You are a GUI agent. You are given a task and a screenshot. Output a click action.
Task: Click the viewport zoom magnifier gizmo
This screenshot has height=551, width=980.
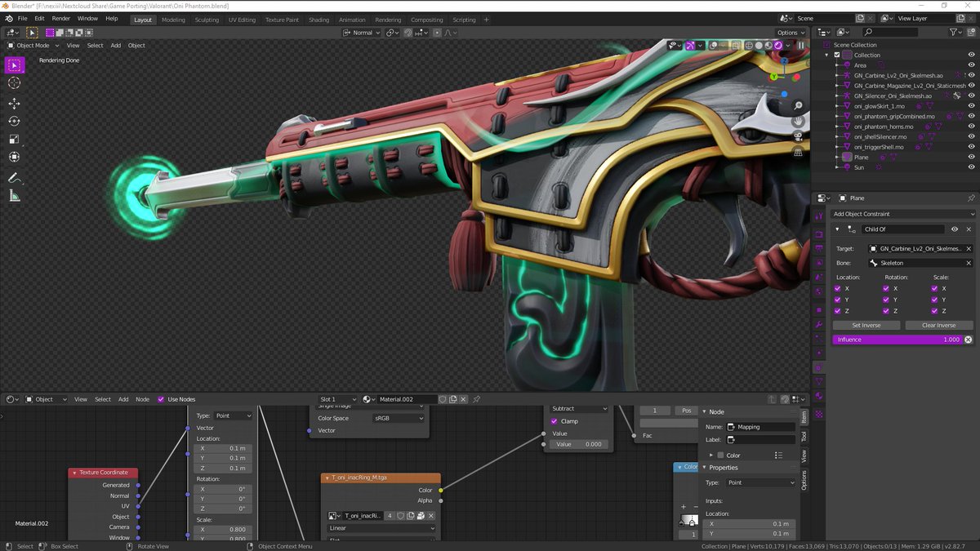click(x=799, y=106)
